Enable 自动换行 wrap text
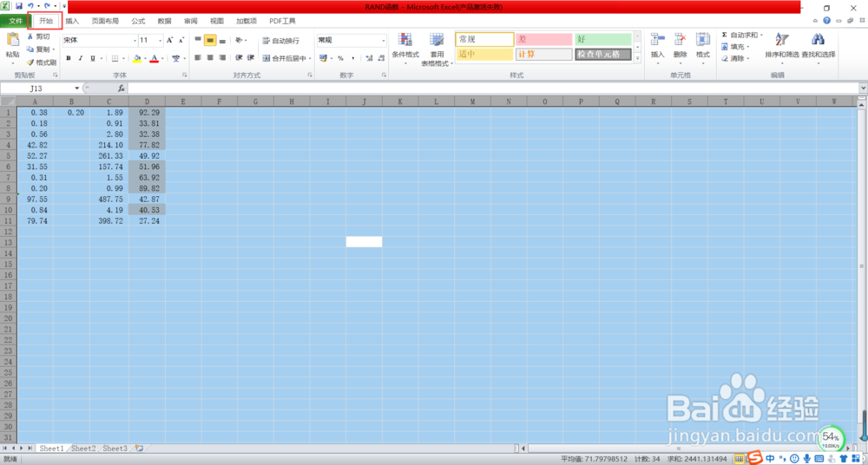 [280, 41]
